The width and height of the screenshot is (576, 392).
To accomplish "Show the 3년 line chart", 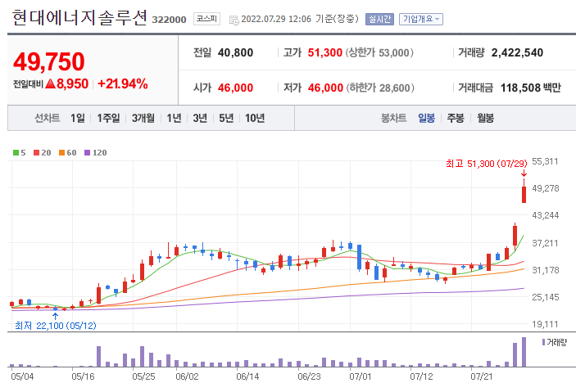I will click(x=200, y=118).
